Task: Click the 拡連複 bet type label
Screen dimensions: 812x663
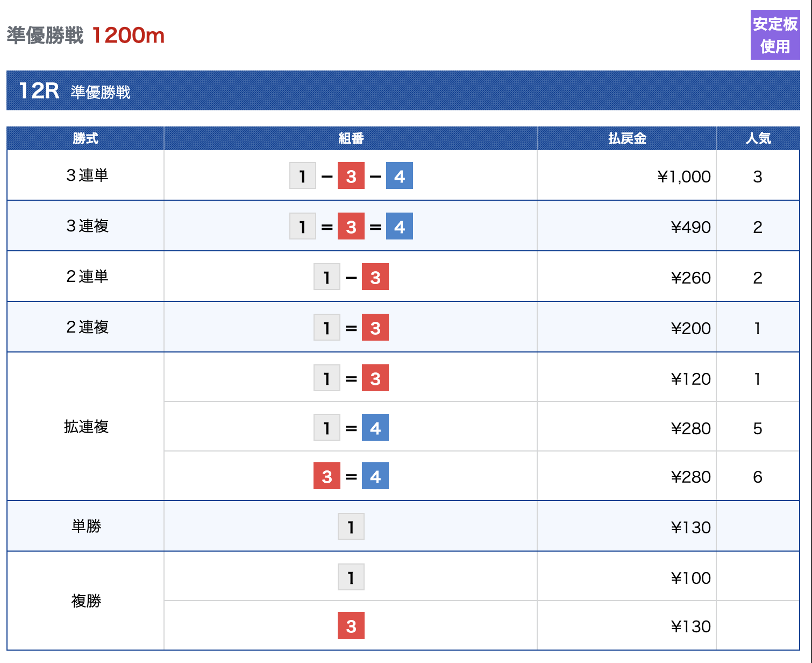Action: [x=86, y=427]
